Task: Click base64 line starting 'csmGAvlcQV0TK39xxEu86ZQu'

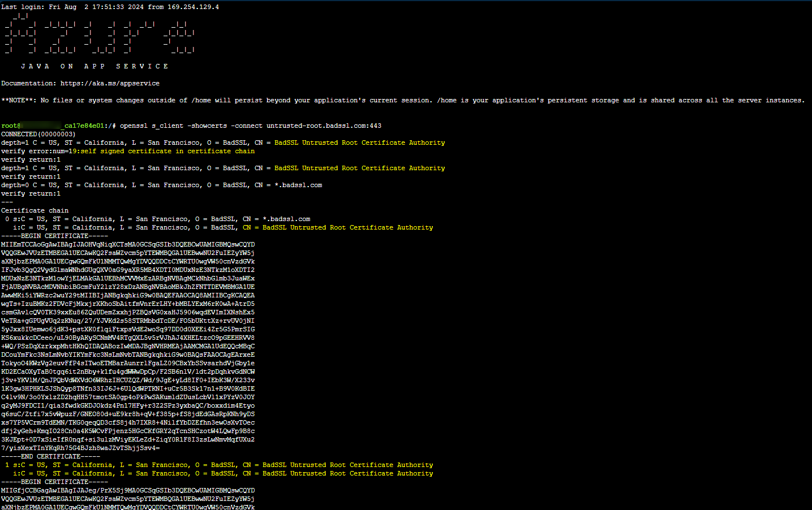Action: (x=128, y=312)
